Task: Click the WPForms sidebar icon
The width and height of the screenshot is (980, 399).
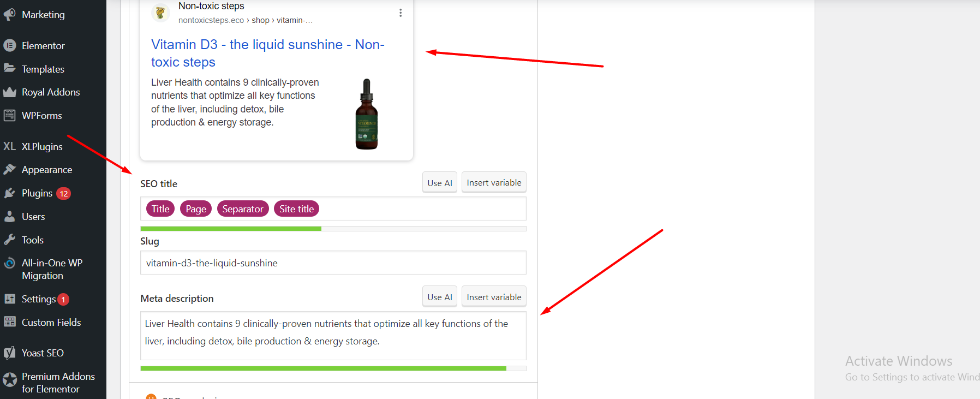Action: point(10,116)
